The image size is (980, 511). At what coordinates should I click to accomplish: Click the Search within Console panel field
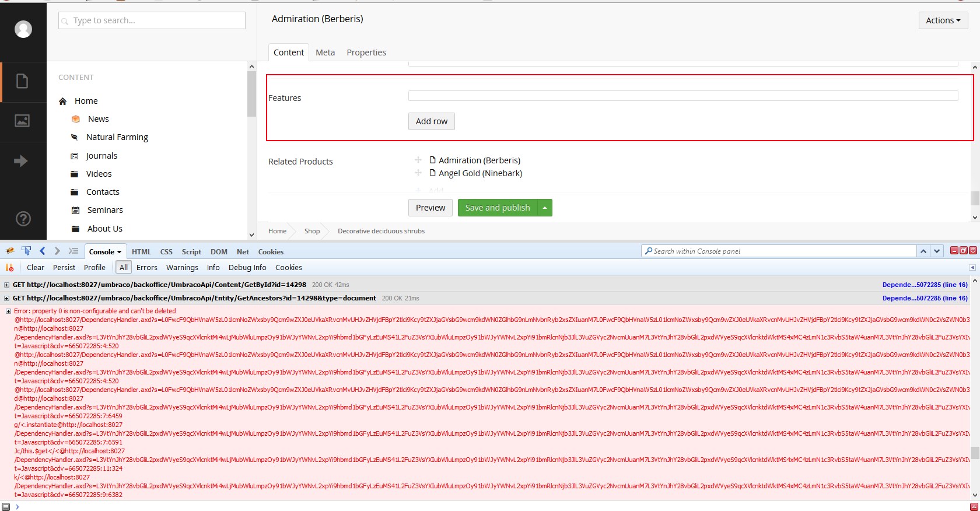782,251
